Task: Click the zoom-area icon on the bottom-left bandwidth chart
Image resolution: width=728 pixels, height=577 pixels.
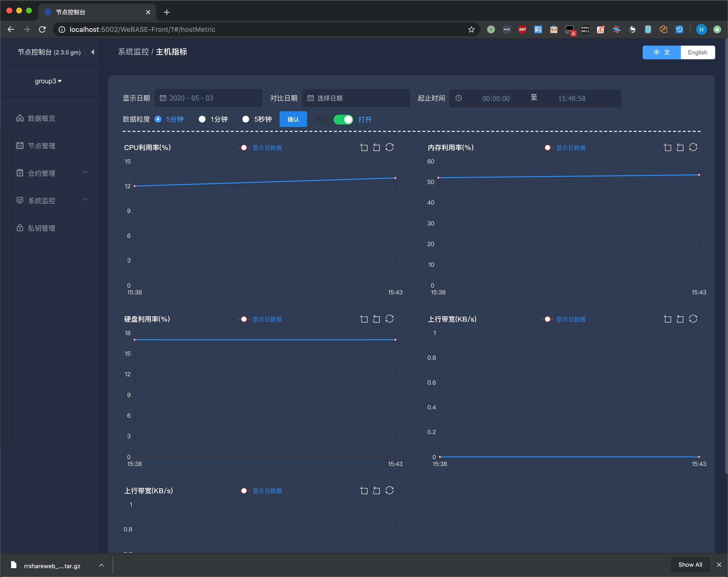Action: (364, 491)
